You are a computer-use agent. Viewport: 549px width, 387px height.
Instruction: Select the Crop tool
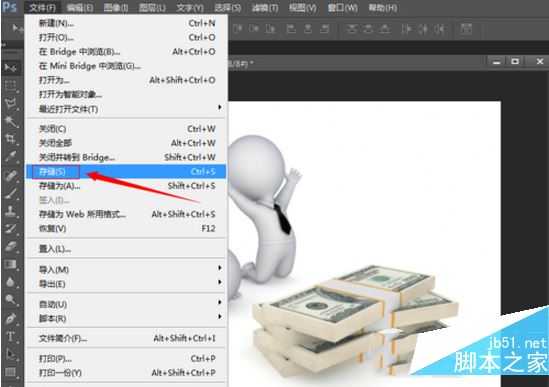pyautogui.click(x=11, y=139)
